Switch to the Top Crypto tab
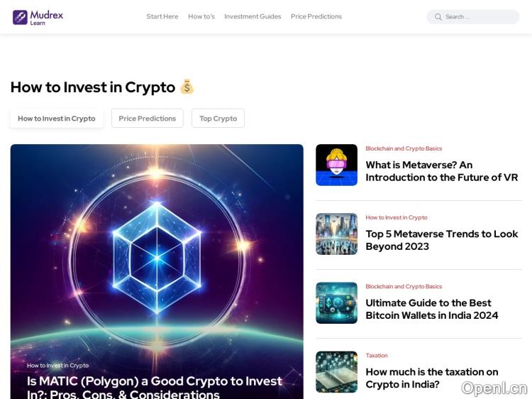This screenshot has height=399, width=532. [218, 119]
